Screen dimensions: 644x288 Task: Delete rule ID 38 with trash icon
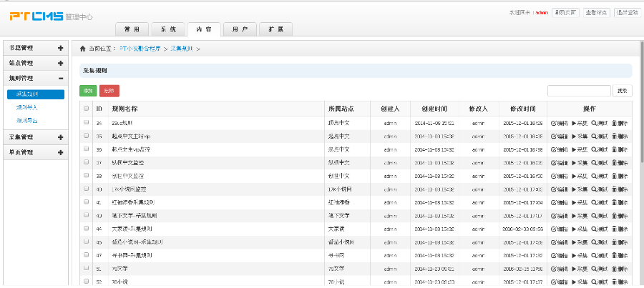(614, 176)
